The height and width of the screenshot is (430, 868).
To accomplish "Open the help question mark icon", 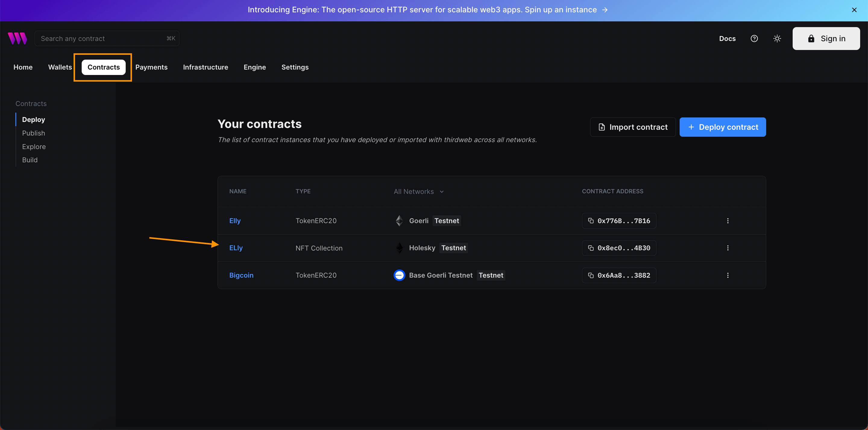I will click(754, 38).
